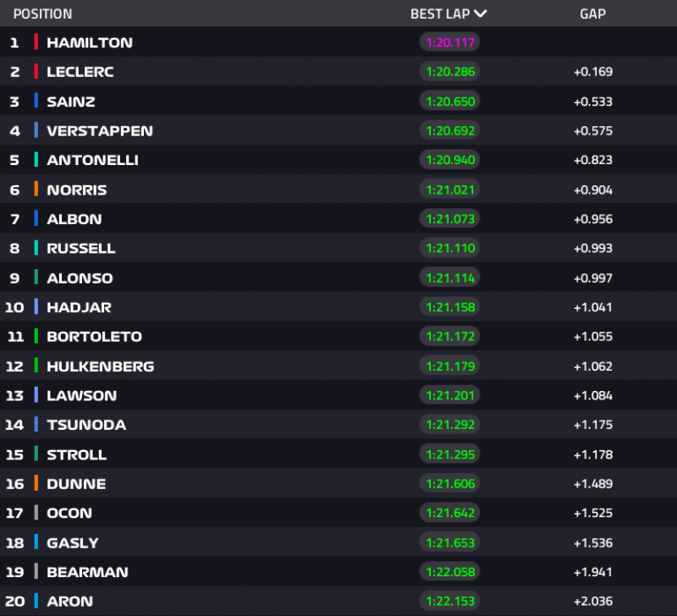Click Aron's 1:22.153 lap time badge
The width and height of the screenshot is (677, 616).
tap(449, 602)
